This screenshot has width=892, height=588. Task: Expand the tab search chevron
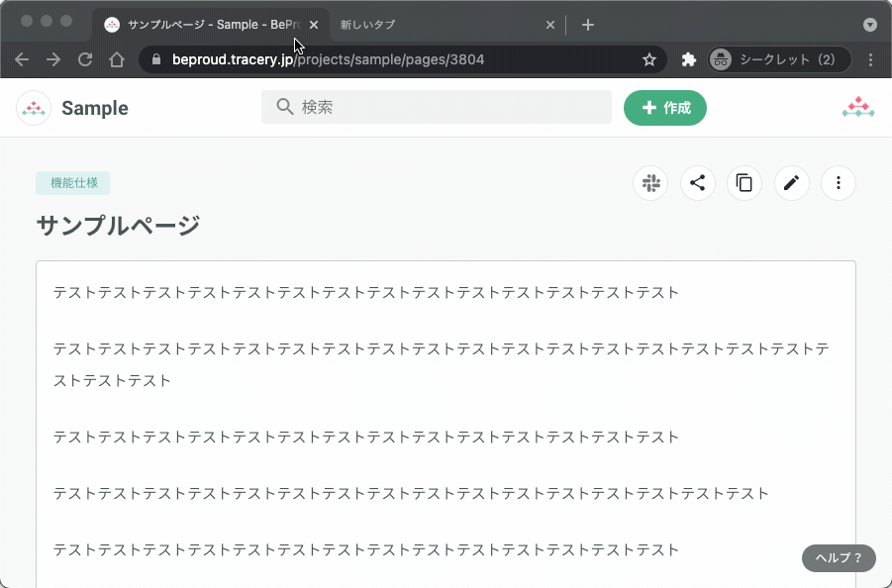pos(869,25)
